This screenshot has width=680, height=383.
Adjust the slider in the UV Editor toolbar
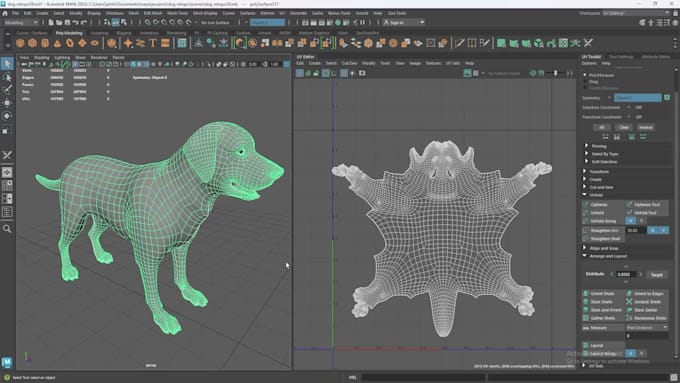(x=555, y=73)
